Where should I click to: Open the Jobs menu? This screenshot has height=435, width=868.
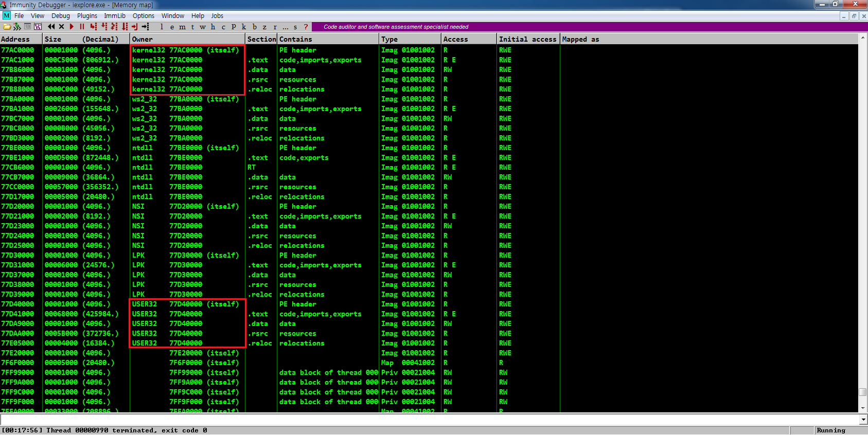217,16
